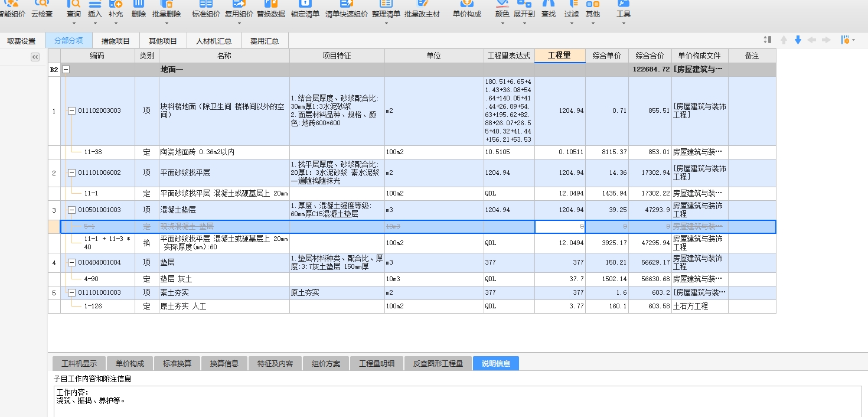Open the 工料机显示 bottom tab
868x417 pixels.
click(79, 363)
